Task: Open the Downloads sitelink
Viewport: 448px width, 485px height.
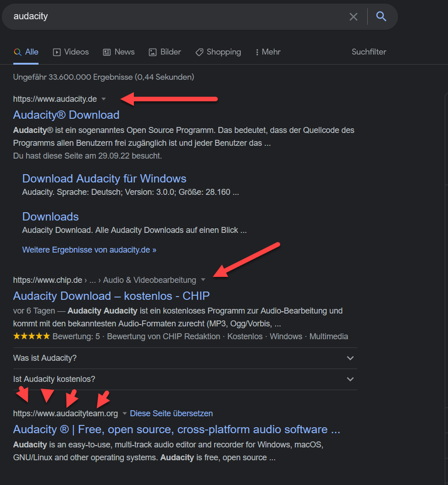Action: tap(50, 216)
